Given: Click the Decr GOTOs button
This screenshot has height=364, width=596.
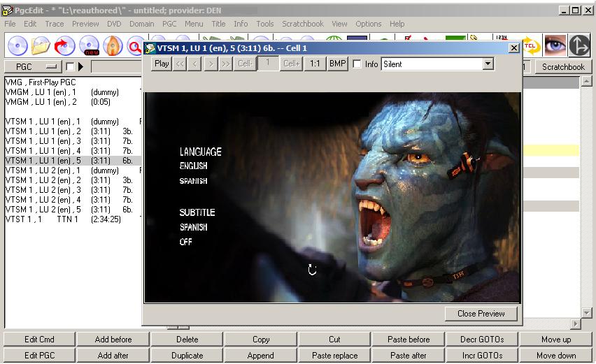Looking at the screenshot, I should coord(483,340).
